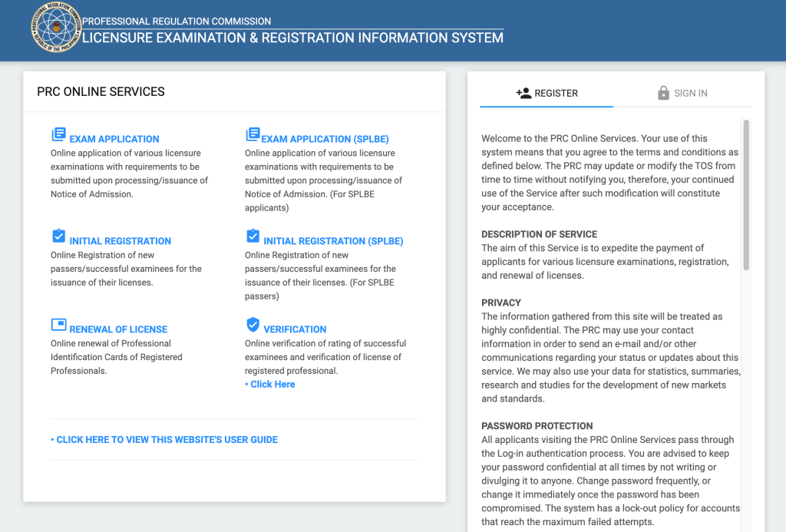Image resolution: width=786 pixels, height=532 pixels.
Task: View this website's user guide
Action: pos(164,440)
